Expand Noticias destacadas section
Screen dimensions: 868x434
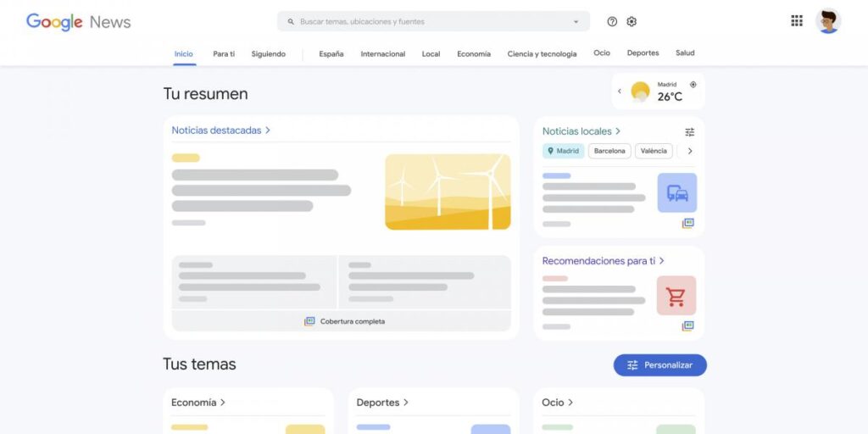coord(221,130)
